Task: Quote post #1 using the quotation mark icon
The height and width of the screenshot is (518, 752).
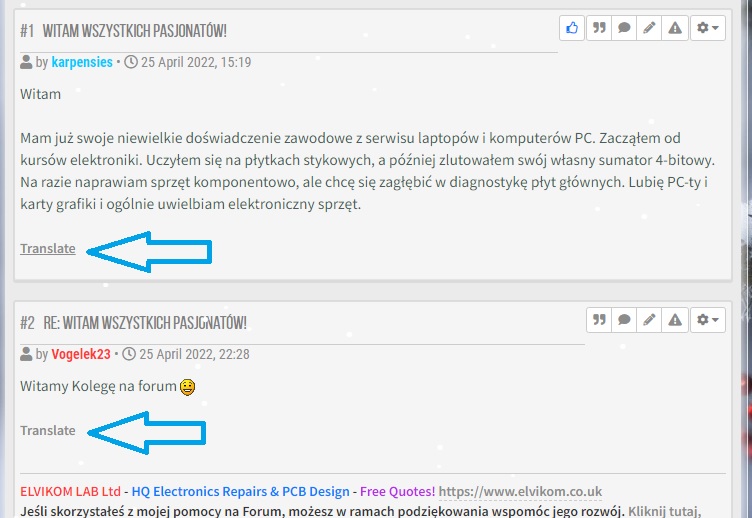Action: pos(599,28)
